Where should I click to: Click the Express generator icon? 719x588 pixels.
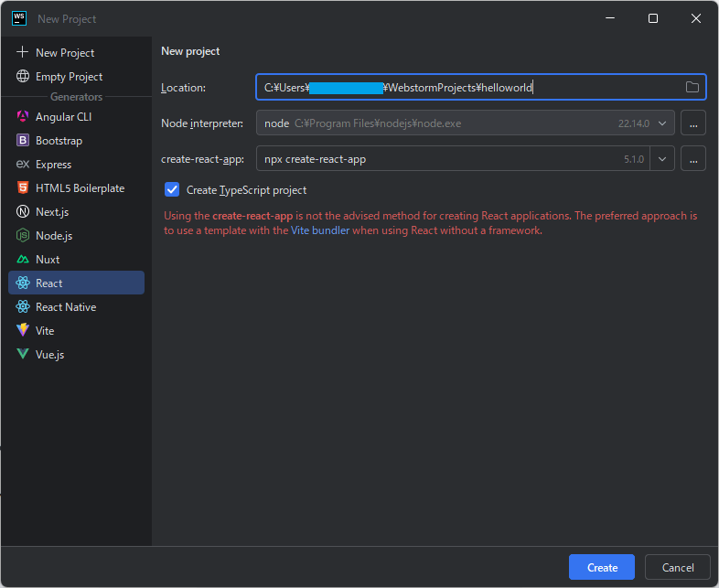pyautogui.click(x=23, y=164)
